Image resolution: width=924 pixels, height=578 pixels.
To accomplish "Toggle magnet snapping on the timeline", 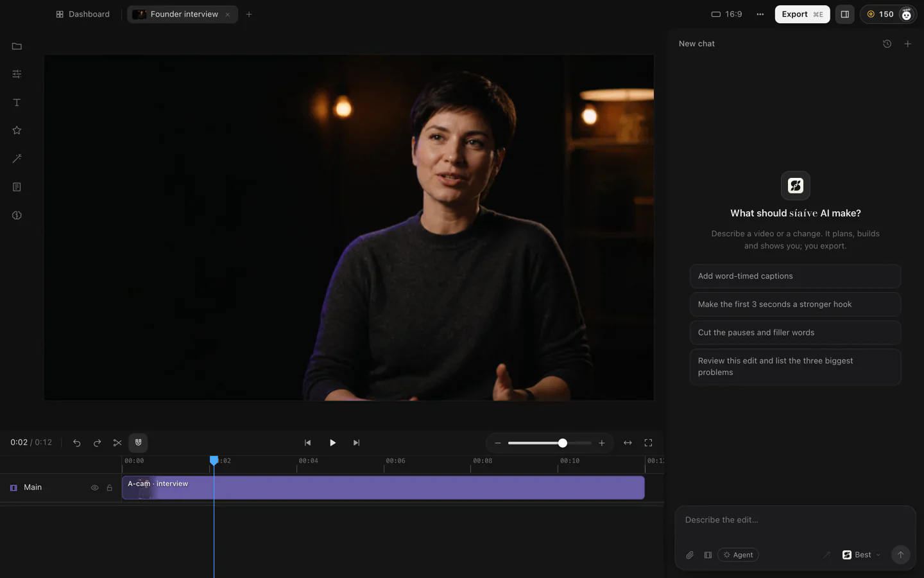I will tap(138, 442).
